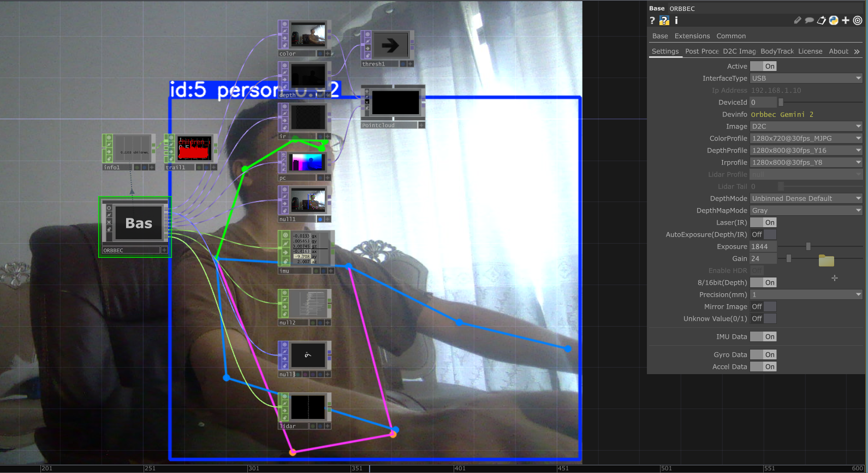Expand more parameter pages with » chevron
Screen dimensions: 868x473
point(857,51)
